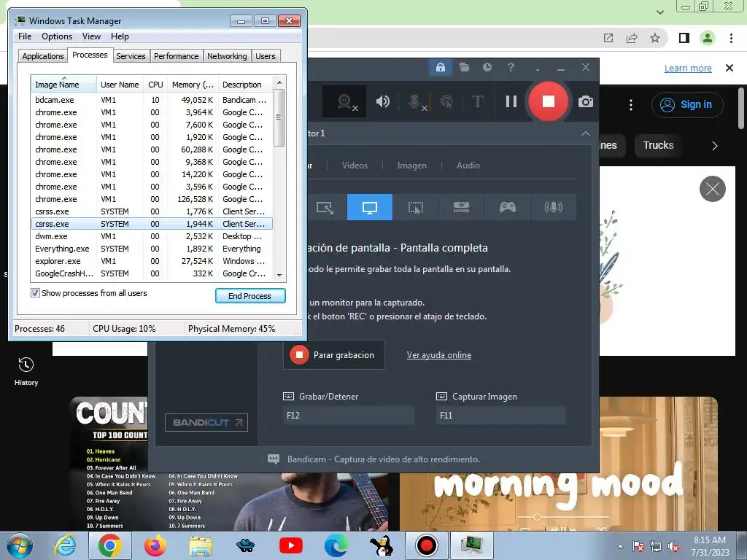Select rectangle on screen recording mode

click(325, 207)
